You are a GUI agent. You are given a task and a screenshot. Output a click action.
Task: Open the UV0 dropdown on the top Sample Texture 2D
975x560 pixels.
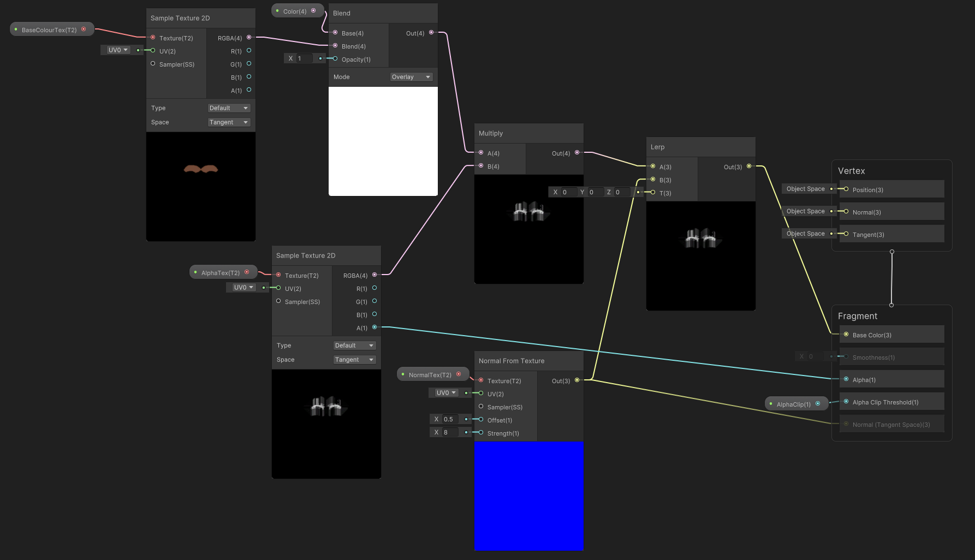tap(118, 50)
